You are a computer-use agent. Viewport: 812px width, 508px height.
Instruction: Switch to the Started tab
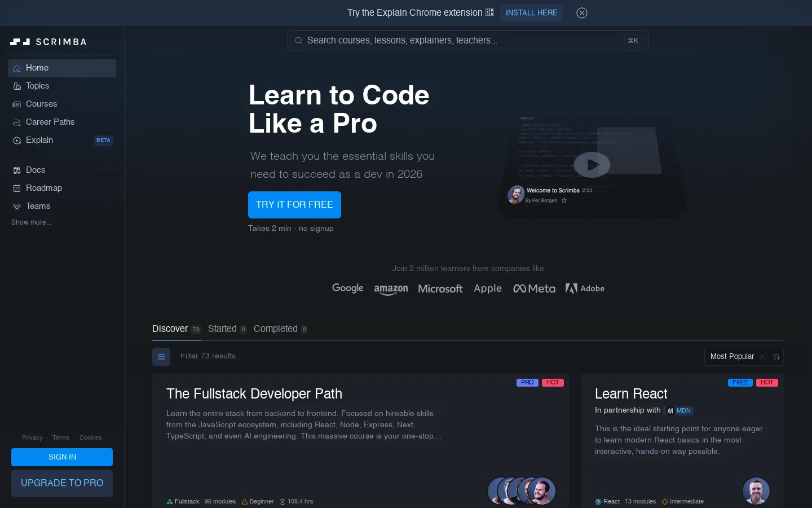tap(227, 329)
